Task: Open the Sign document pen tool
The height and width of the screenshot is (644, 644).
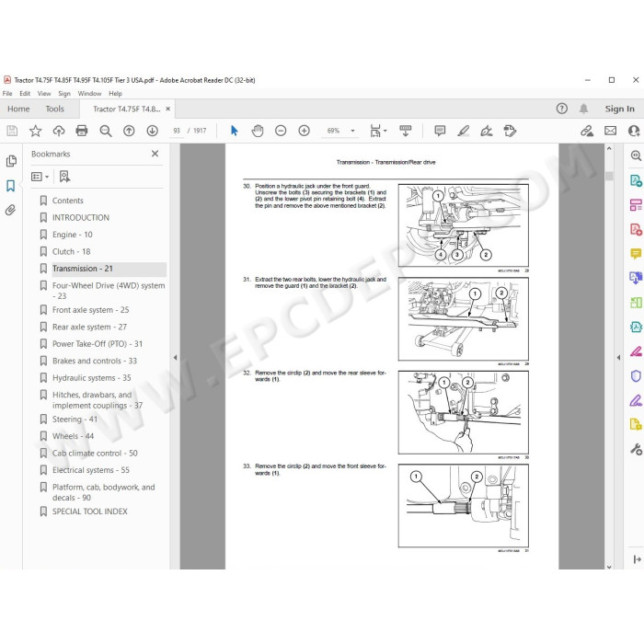Action: (487, 131)
